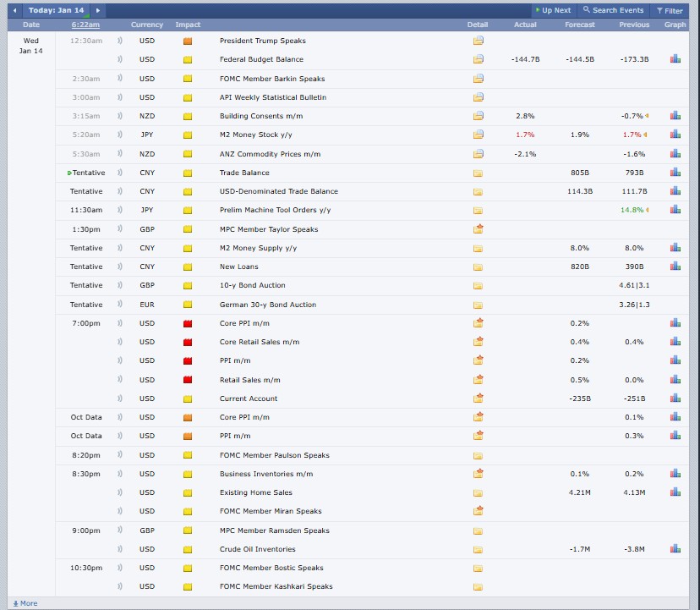Toggle alert bell for Retail Sales m/m

[119, 380]
